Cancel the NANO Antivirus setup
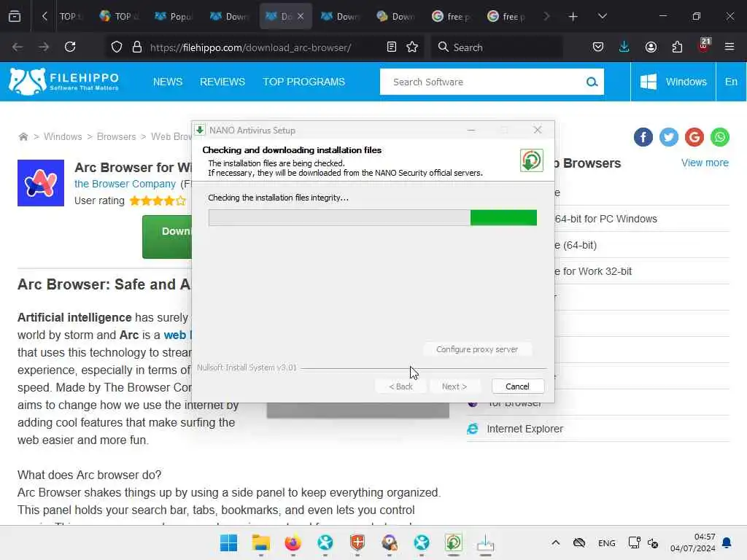Image resolution: width=747 pixels, height=560 pixels. pos(517,386)
